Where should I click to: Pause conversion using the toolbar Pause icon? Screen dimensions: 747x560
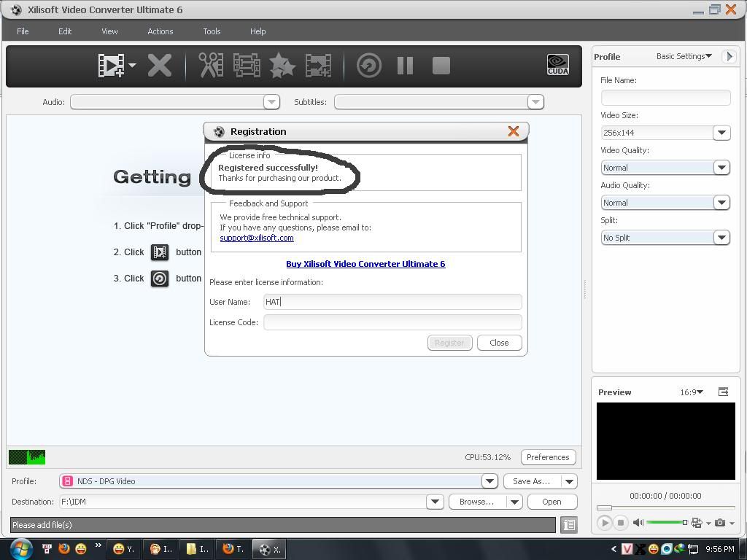405,66
